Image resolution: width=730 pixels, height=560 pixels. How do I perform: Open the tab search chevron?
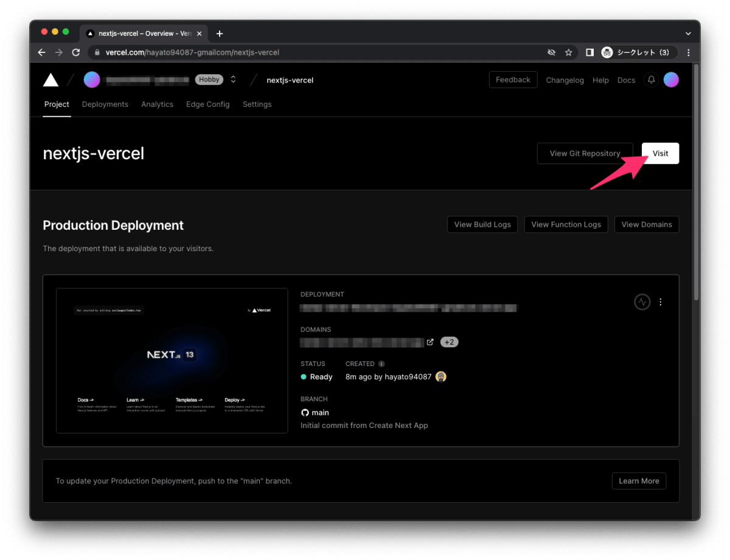pyautogui.click(x=688, y=33)
